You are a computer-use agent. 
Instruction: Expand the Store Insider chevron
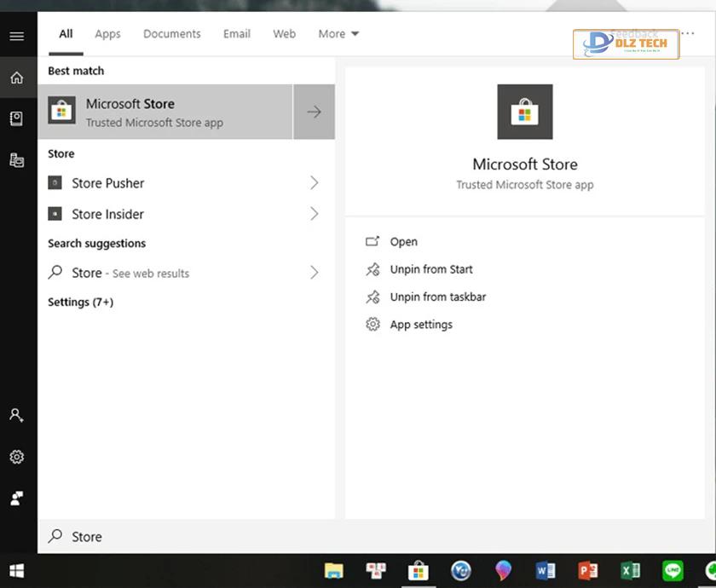click(315, 214)
